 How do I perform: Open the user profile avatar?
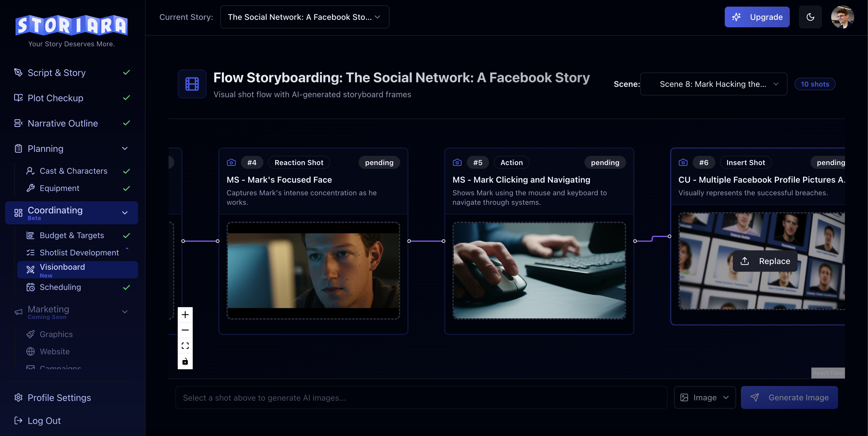click(842, 17)
